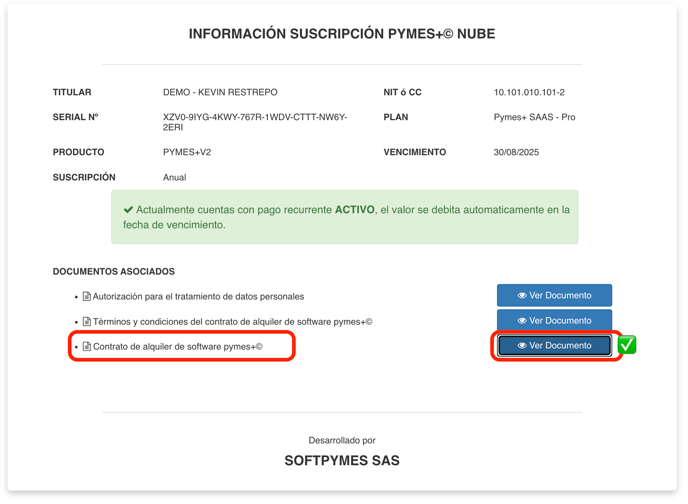Click SOFTPYMES SAS footer text
This screenshot has height=504, width=688.
tap(342, 461)
